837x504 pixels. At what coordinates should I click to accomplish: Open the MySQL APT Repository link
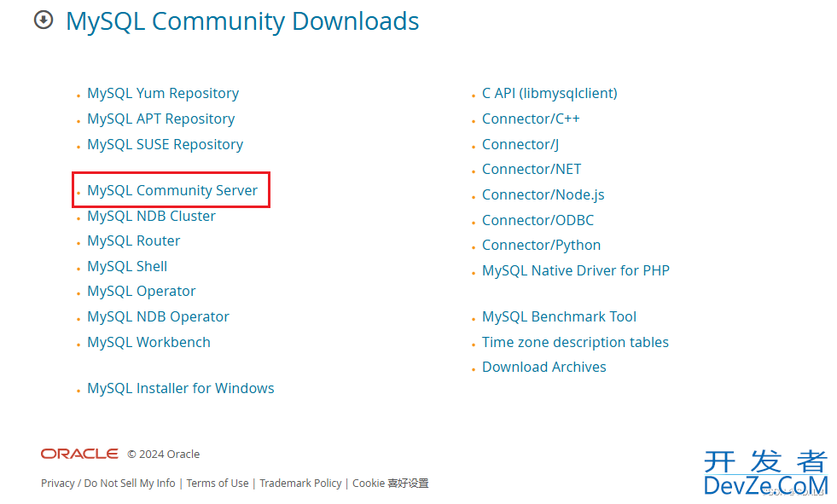160,119
